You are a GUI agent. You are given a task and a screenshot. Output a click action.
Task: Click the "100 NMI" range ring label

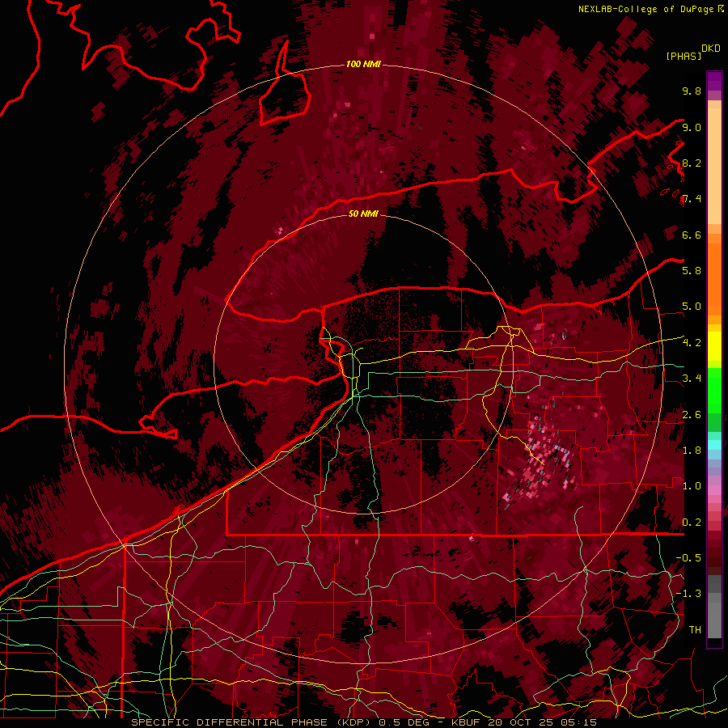363,64
